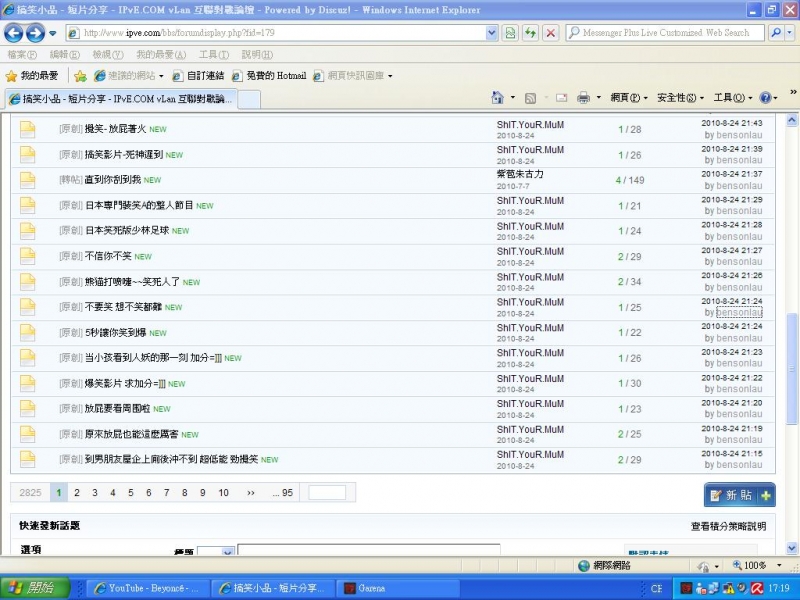Click the page number jump input box

[327, 493]
